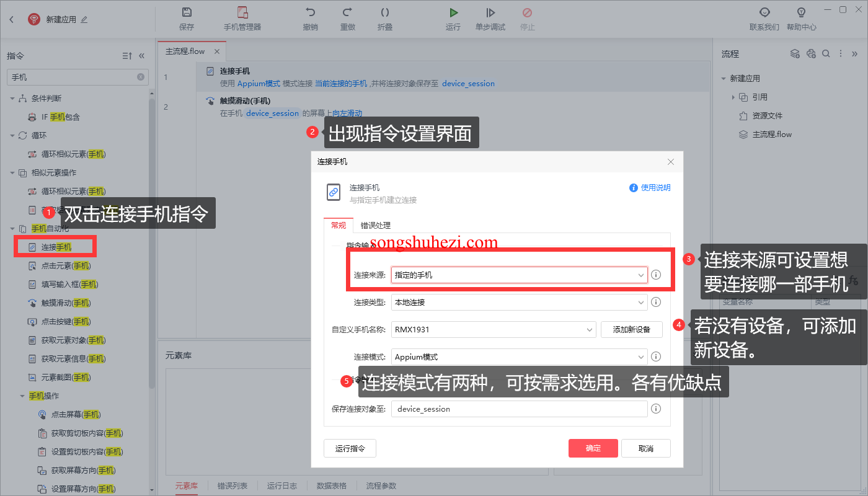
Task: Open 手机管理器 phone manager
Action: (242, 19)
